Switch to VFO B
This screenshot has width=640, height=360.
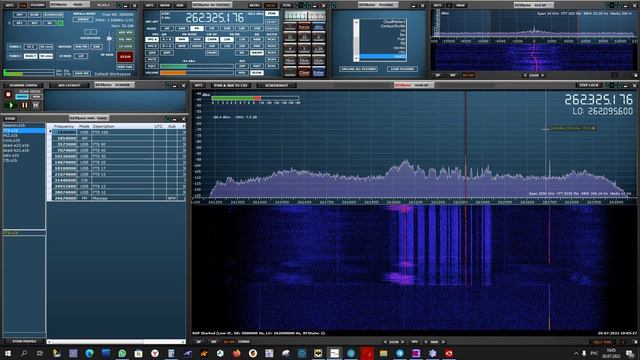click(152, 46)
